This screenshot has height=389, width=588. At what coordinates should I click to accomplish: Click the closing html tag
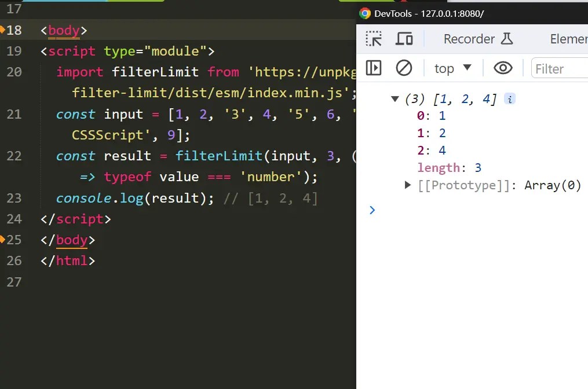pos(68,260)
